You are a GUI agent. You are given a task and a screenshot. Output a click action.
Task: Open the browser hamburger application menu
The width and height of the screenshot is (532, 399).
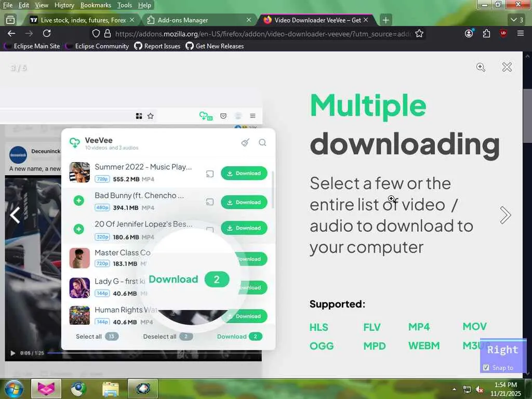click(521, 33)
